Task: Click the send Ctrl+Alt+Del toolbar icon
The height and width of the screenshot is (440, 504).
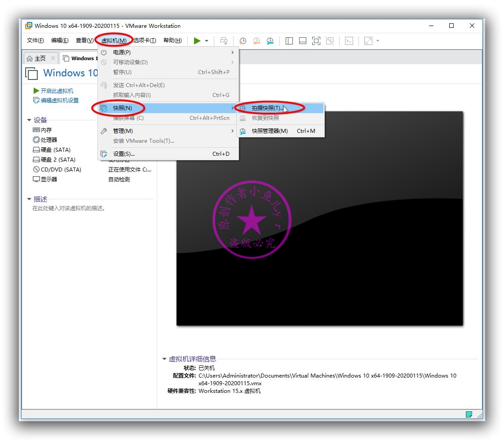Action: coord(224,41)
